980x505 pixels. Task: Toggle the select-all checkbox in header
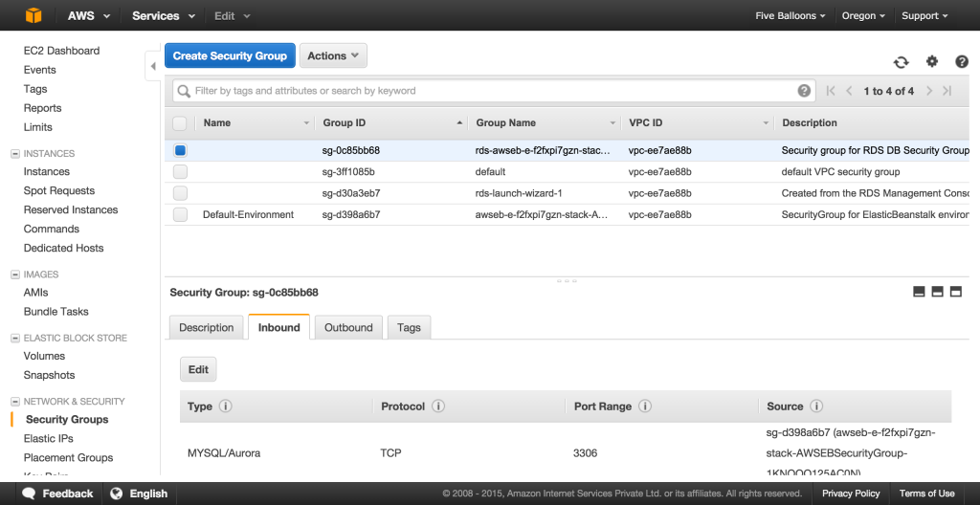[x=180, y=123]
